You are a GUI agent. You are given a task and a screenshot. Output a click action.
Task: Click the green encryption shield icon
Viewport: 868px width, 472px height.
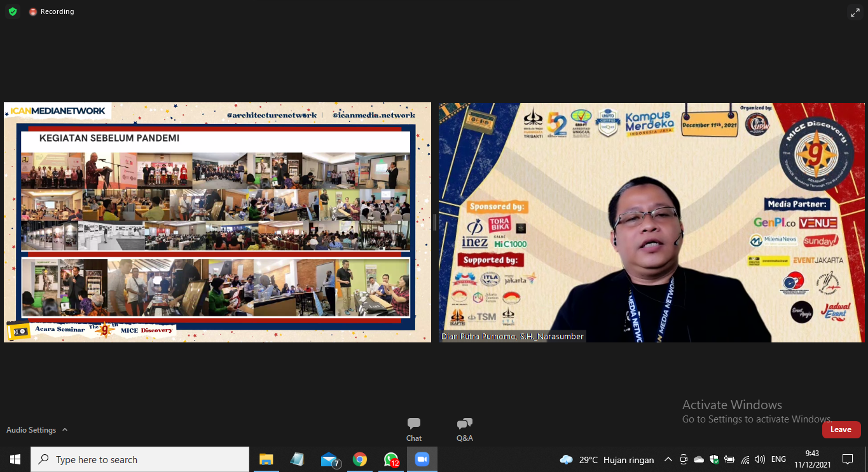(x=13, y=11)
